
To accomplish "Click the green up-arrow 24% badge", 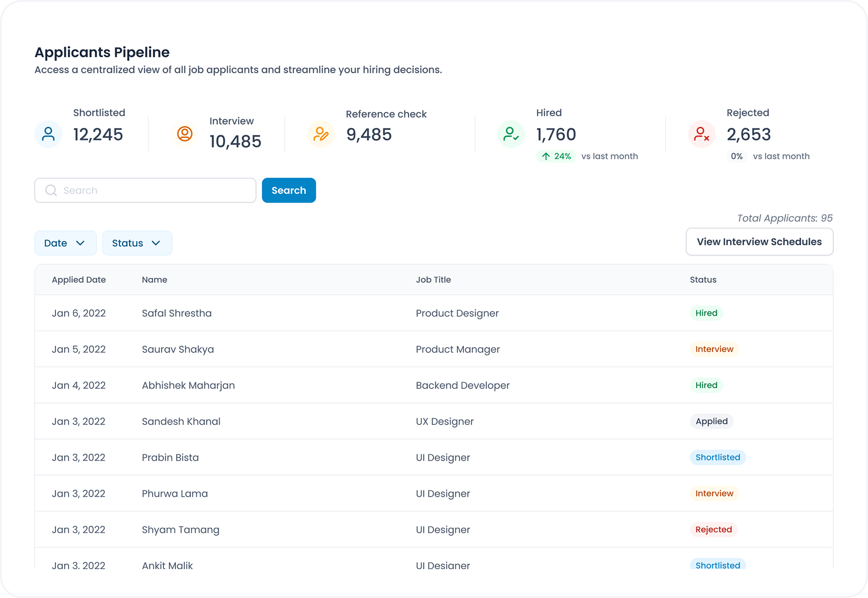I will [556, 156].
